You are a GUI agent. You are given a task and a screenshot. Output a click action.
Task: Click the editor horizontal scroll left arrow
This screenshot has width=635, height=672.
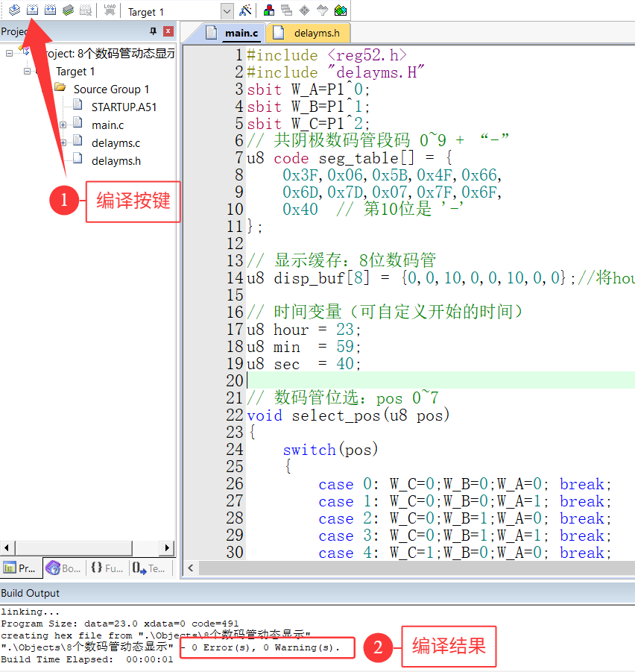coord(191,568)
